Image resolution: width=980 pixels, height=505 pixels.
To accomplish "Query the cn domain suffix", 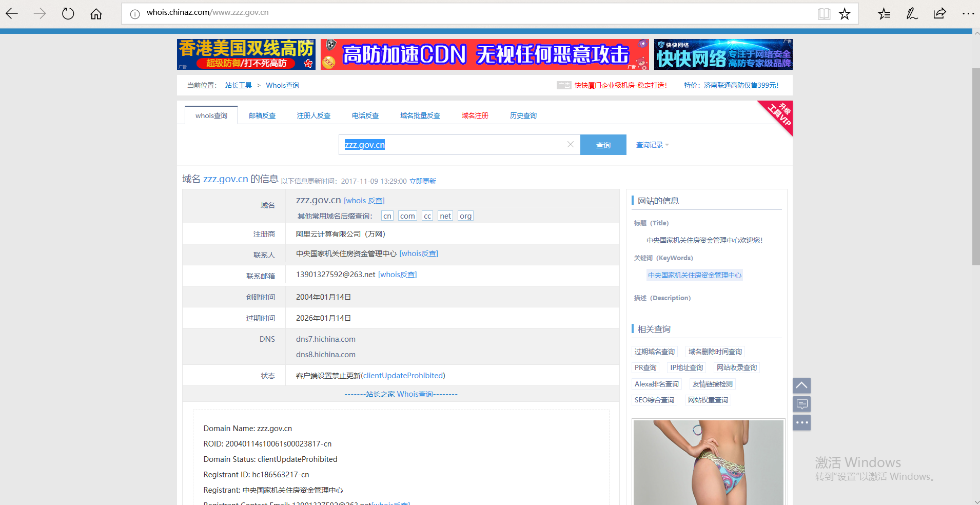I will pyautogui.click(x=387, y=216).
